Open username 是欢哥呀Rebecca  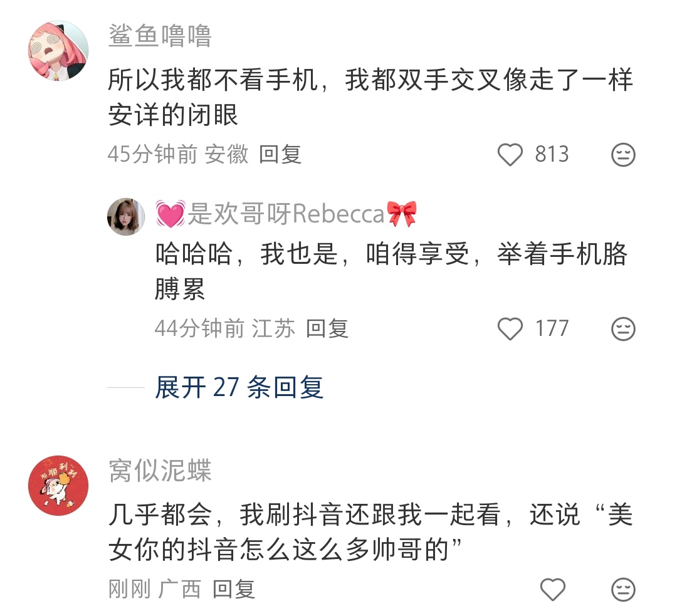(286, 214)
